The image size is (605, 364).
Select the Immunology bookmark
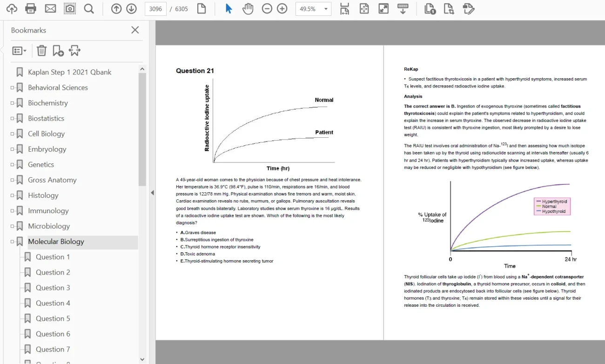[x=48, y=211]
